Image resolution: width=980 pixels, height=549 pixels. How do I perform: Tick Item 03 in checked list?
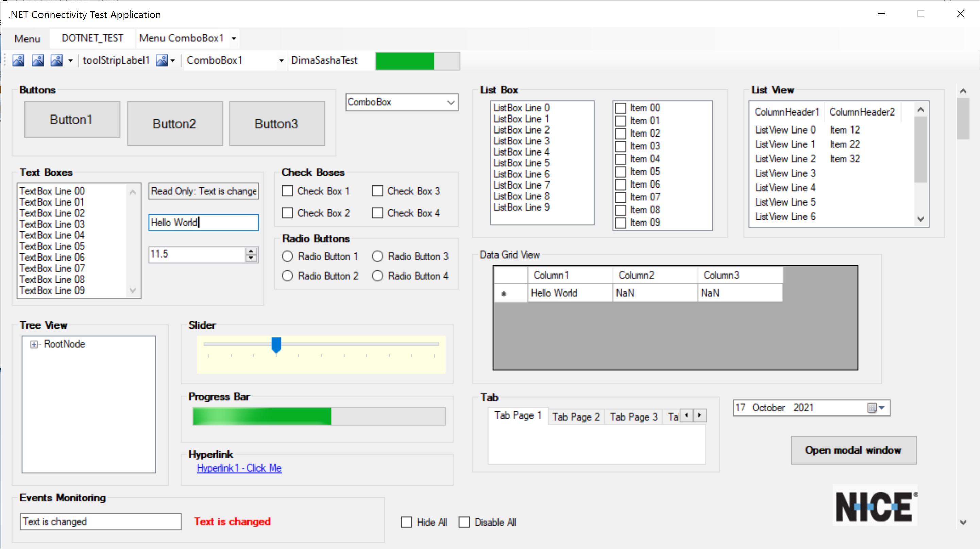tap(621, 146)
